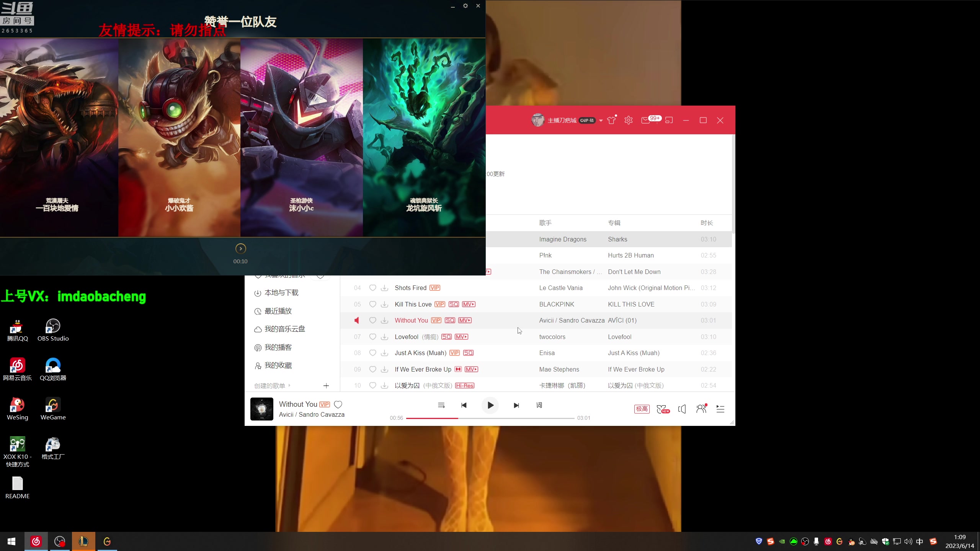The height and width of the screenshot is (551, 980).
Task: Open the sound effects icon with NEW badge
Action: point(663,409)
